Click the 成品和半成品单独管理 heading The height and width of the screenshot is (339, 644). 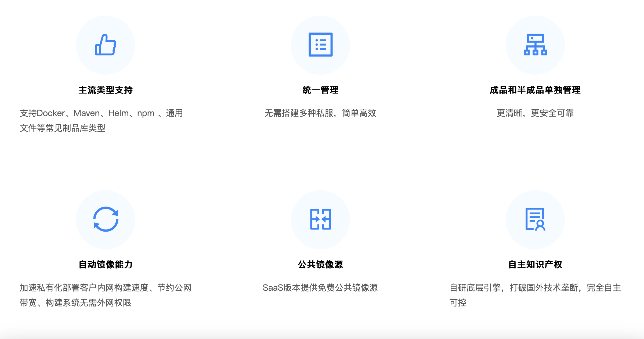(x=535, y=90)
